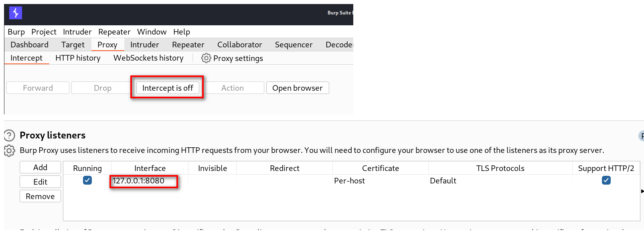Click the gear icon beside the listeners description

pos(10,151)
